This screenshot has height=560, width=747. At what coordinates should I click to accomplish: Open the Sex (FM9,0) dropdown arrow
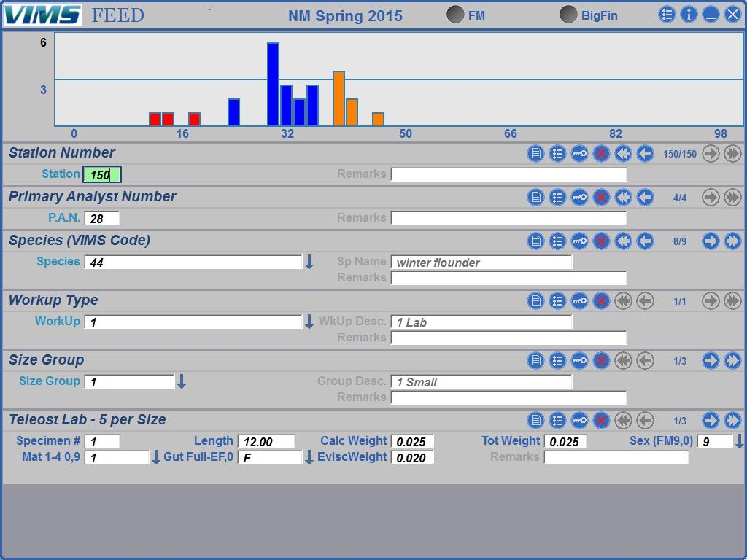739,442
